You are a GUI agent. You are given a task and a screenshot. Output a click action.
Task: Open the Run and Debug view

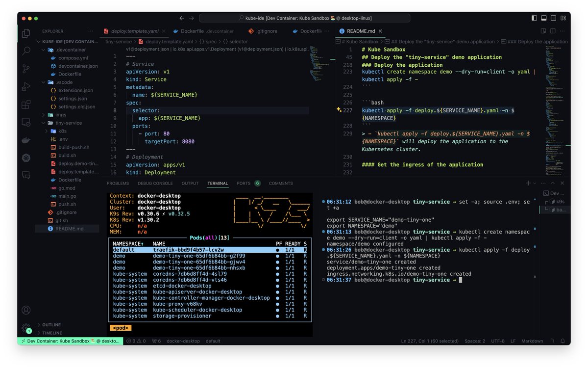[x=26, y=87]
